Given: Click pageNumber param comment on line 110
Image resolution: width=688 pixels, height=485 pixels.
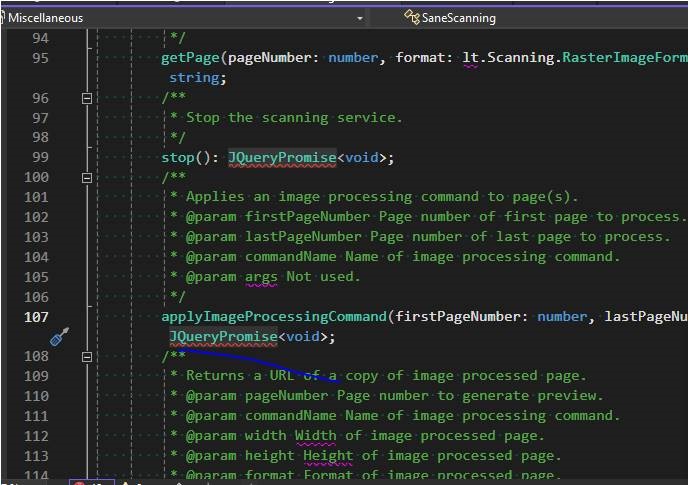Looking at the screenshot, I should click(x=395, y=396).
